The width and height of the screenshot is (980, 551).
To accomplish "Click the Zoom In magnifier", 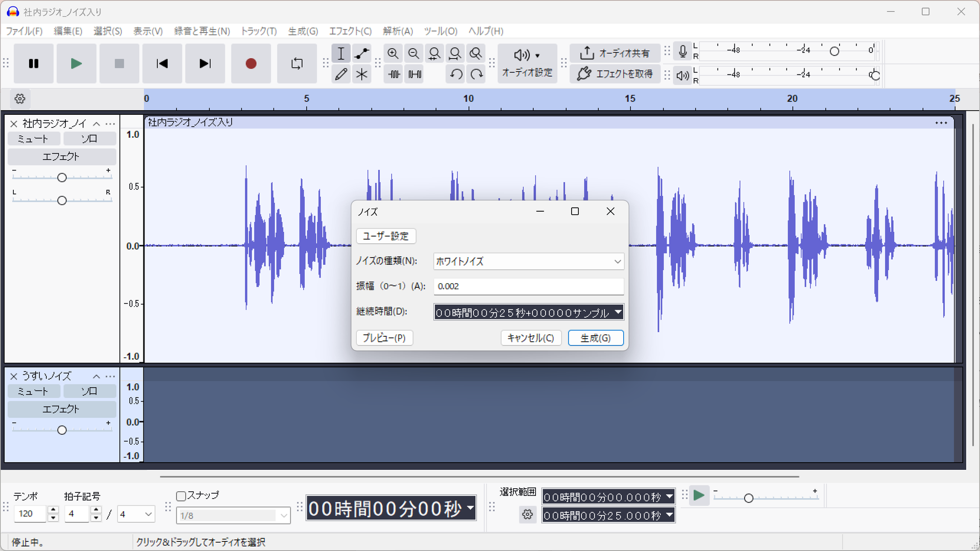I will tap(393, 54).
